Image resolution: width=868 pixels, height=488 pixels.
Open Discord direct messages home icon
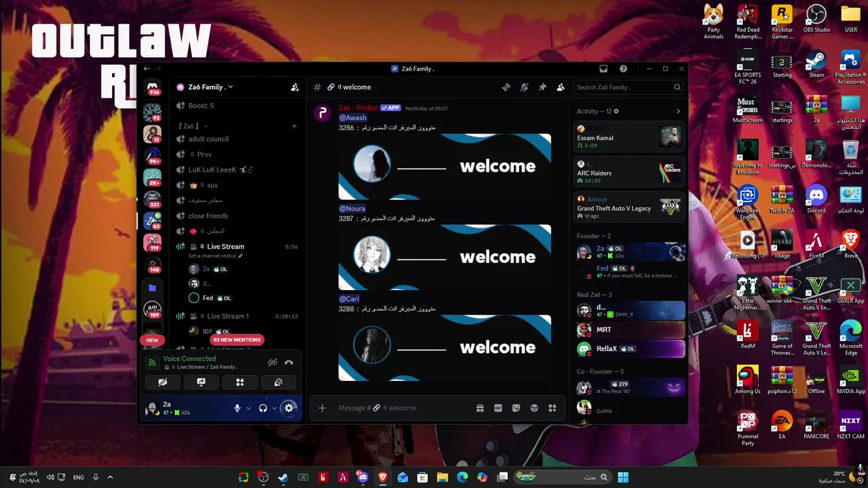pos(153,87)
